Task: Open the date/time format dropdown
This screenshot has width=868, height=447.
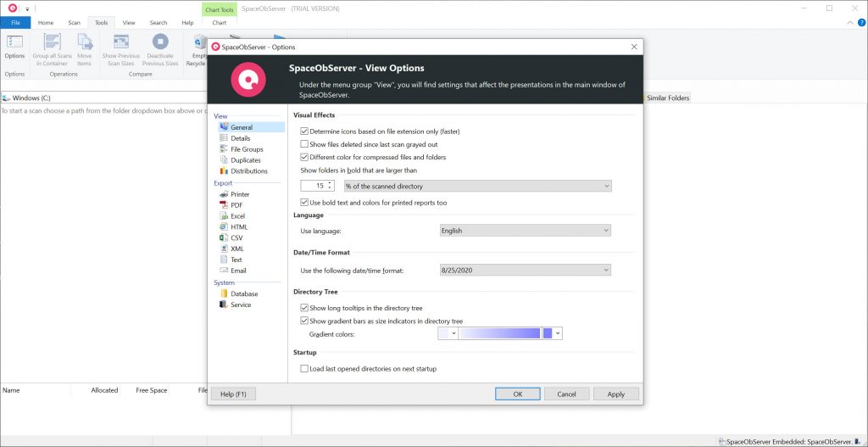Action: pos(525,271)
